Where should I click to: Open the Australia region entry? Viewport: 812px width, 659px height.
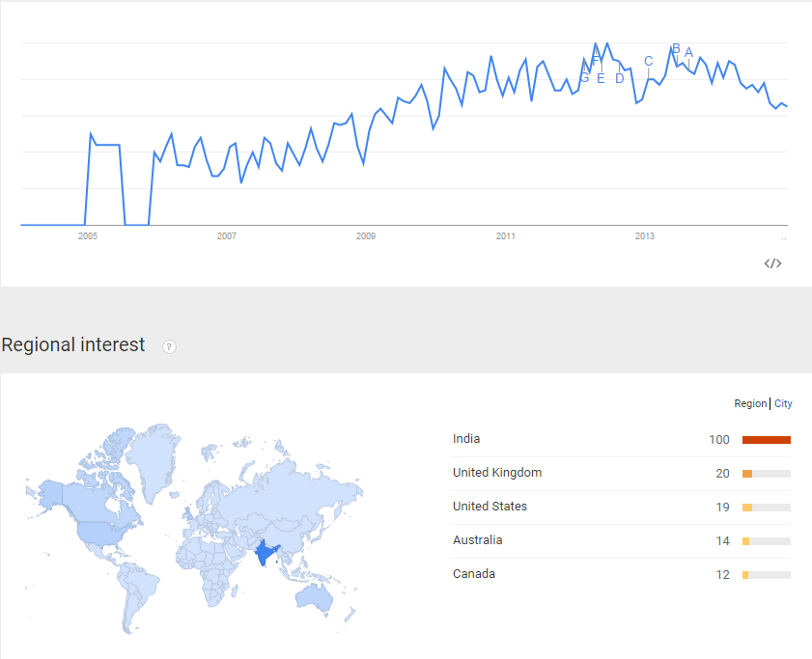pyautogui.click(x=478, y=540)
